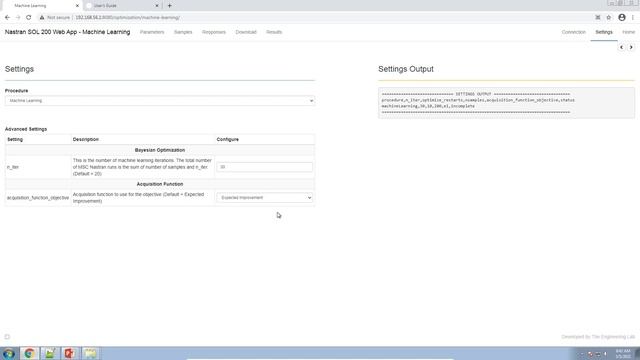Click the acquisition_function_objective setting cell
Image resolution: width=640 pixels, height=360 pixels.
[x=38, y=198]
